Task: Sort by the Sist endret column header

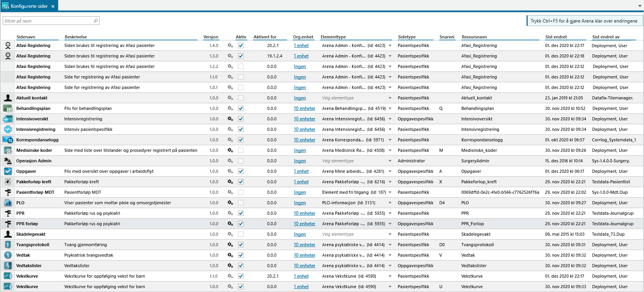Action: click(556, 37)
